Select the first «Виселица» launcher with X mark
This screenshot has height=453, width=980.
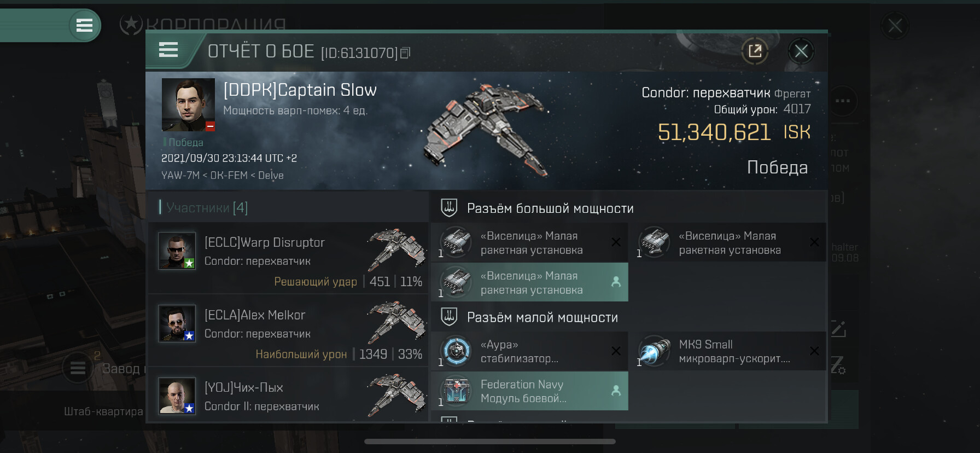point(529,242)
